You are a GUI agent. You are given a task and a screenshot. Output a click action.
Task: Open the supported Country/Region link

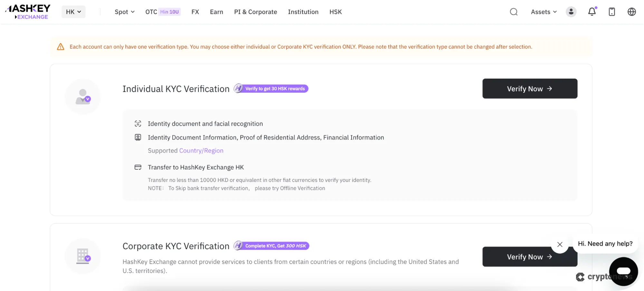[201, 150]
